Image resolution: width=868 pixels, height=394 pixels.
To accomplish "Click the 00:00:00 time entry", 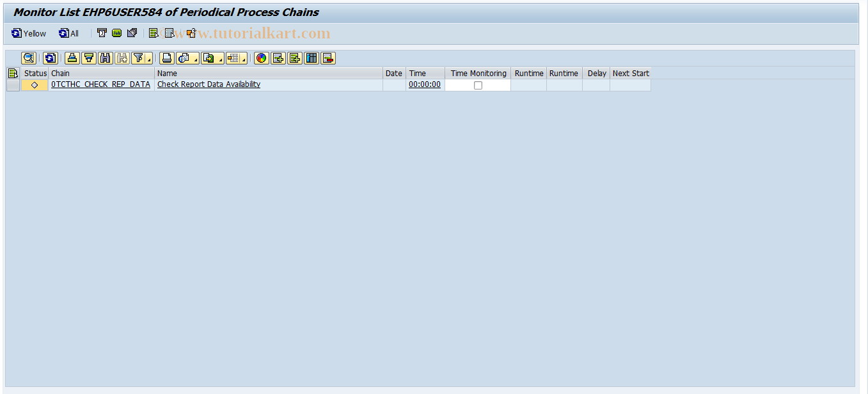I will click(x=424, y=84).
